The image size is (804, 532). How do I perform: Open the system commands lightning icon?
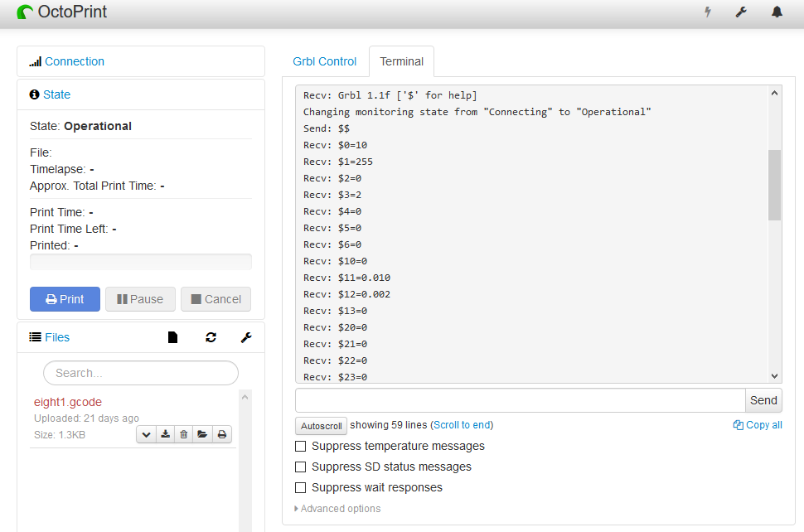coord(708,12)
